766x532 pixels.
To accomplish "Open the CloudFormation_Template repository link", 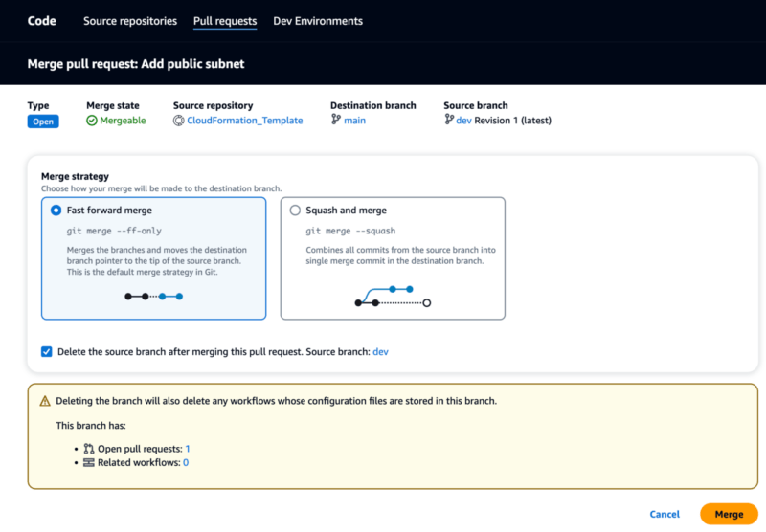I will 245,121.
